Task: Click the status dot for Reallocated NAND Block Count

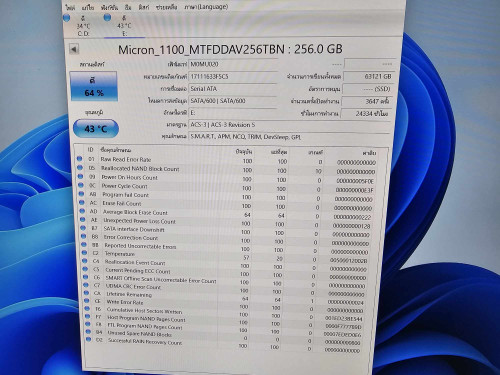Action: (80, 168)
